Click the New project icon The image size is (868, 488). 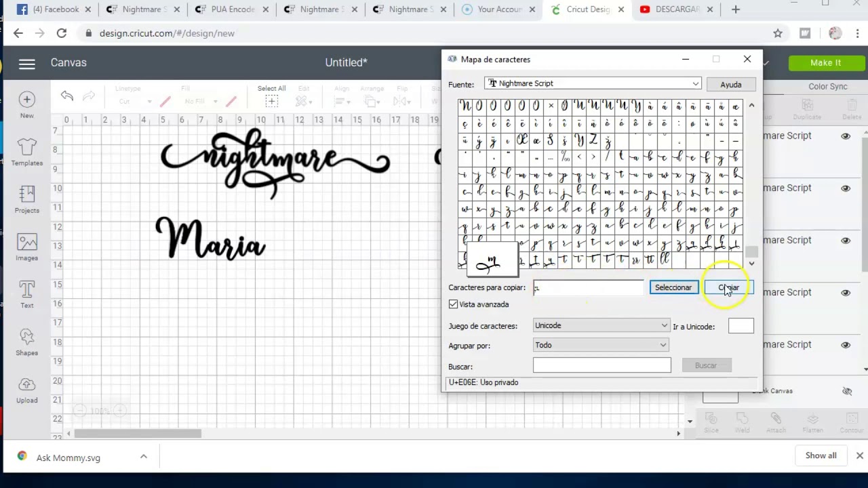26,100
